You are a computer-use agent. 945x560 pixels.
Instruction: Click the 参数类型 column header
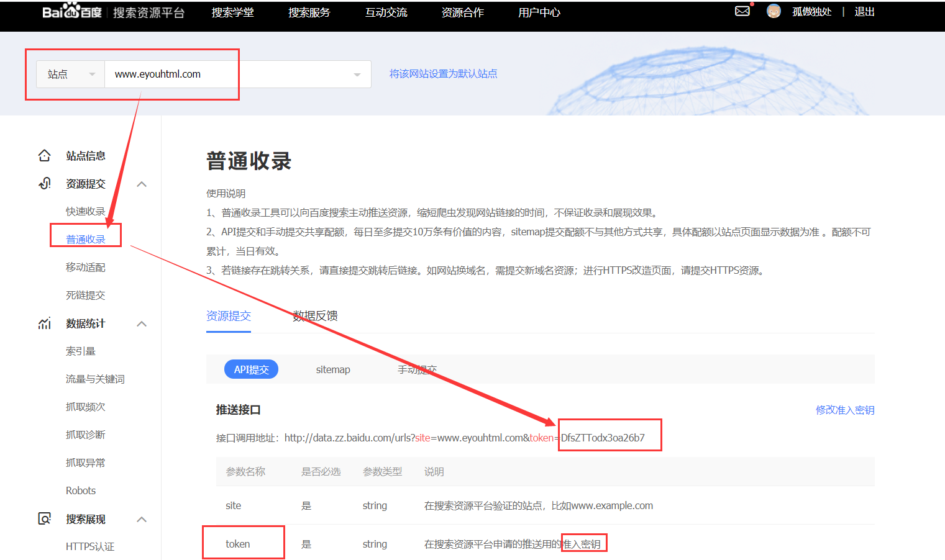pyautogui.click(x=382, y=472)
